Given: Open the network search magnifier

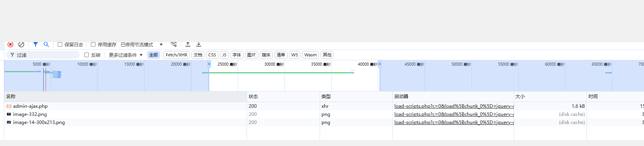Looking at the screenshot, I should pyautogui.click(x=46, y=44).
